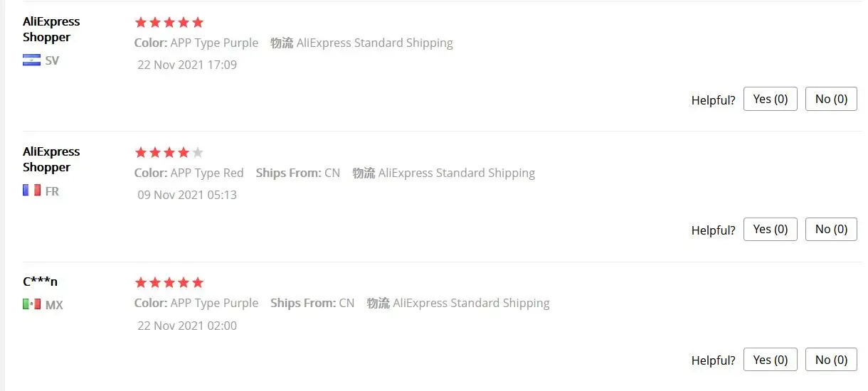Click the five-star rating on SV review

tap(169, 22)
